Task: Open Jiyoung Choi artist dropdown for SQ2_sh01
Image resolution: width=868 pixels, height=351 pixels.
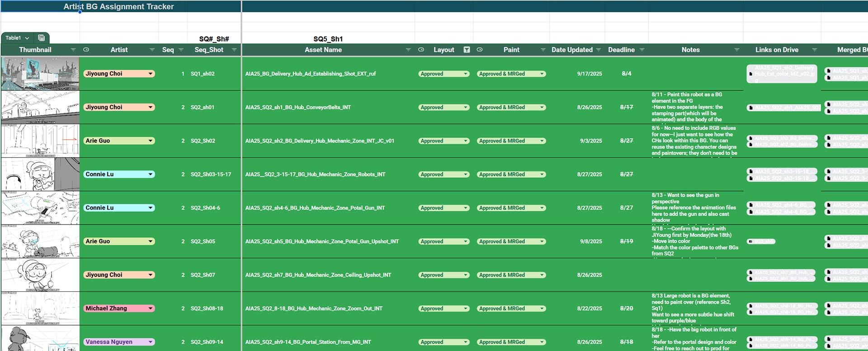Action: 119,107
